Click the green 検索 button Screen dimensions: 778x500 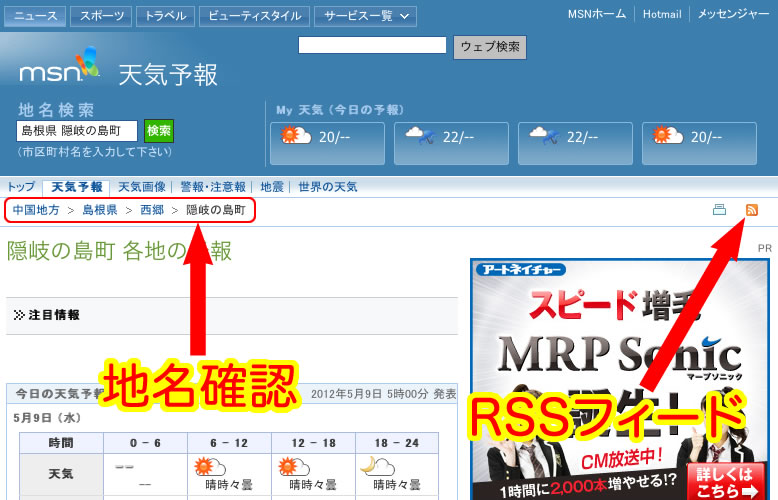(159, 131)
